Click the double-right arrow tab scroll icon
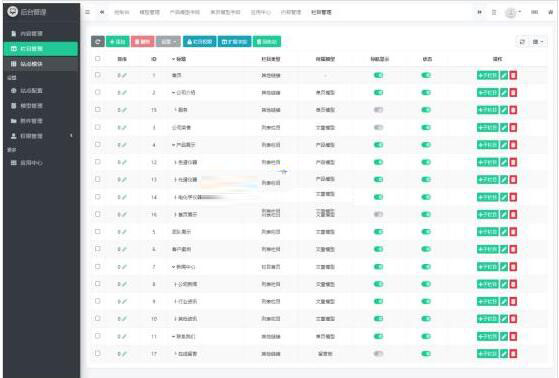 479,12
